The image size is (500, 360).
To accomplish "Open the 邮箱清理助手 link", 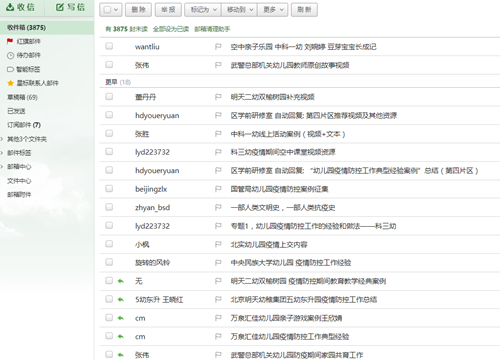I will click(x=212, y=29).
